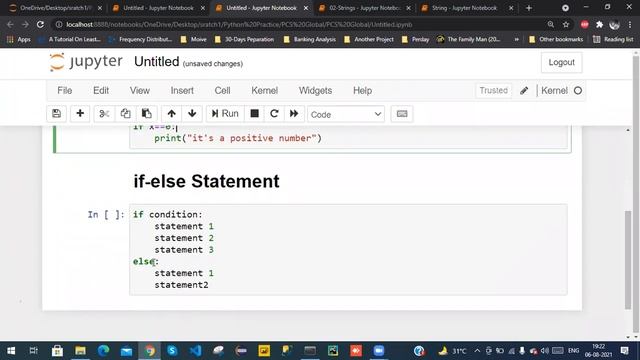Open the Edit menu
640x360 pixels.
point(101,91)
